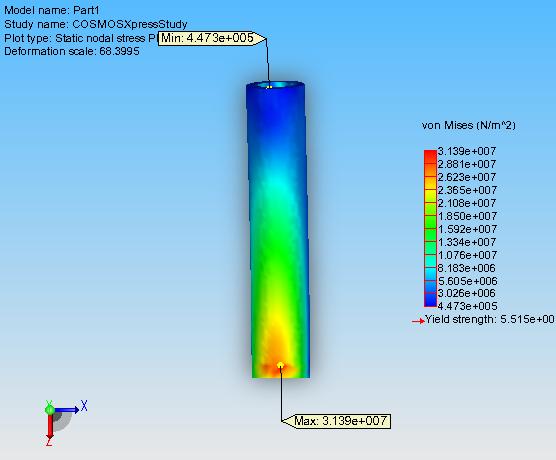Image resolution: width=556 pixels, height=460 pixels.
Task: Click the dark blue segment of the color legend
Action: (x=430, y=300)
